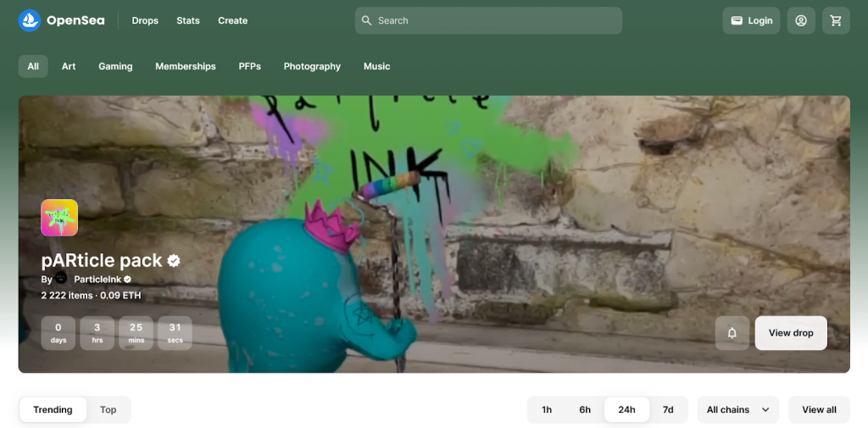Select the Gaming category tab
Screen dimensions: 868x428
pyautogui.click(x=115, y=66)
